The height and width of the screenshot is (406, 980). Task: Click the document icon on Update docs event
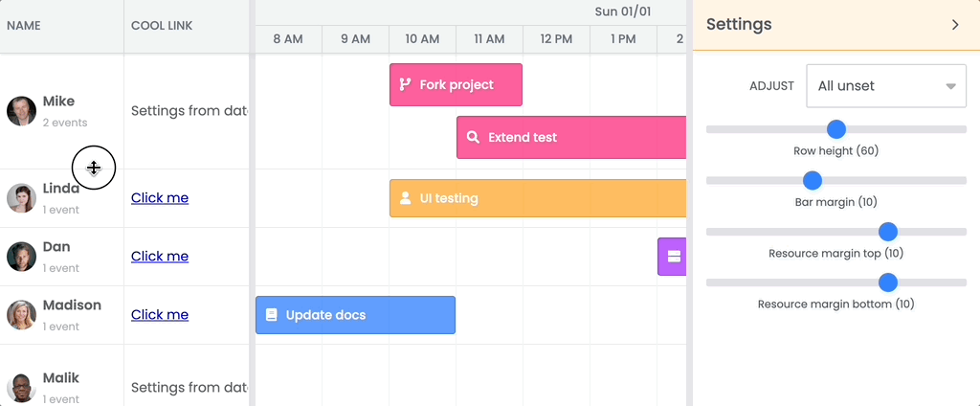[271, 314]
